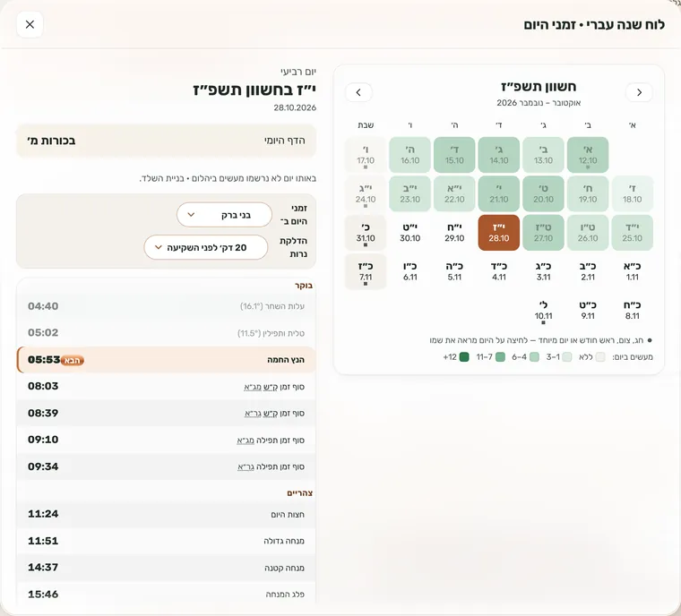Click the שבת weekday column header

(366, 125)
